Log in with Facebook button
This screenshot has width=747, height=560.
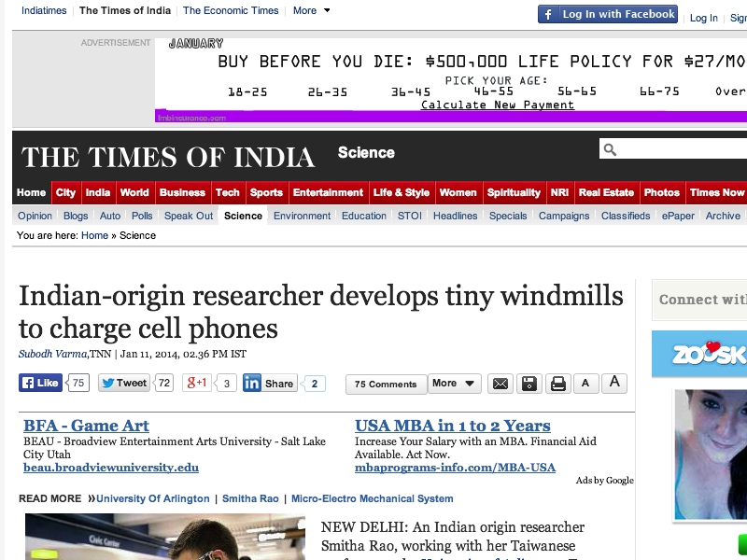click(608, 14)
